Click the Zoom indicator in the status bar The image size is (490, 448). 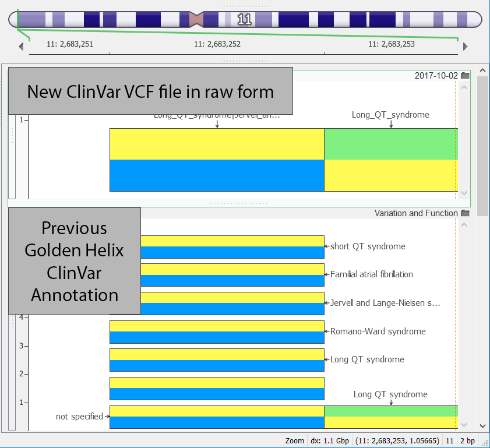pos(295,440)
